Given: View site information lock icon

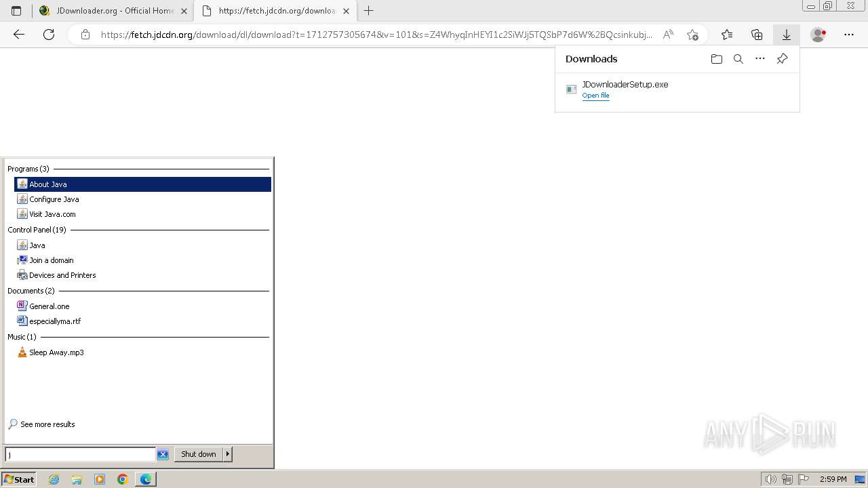Looking at the screenshot, I should pyautogui.click(x=85, y=35).
